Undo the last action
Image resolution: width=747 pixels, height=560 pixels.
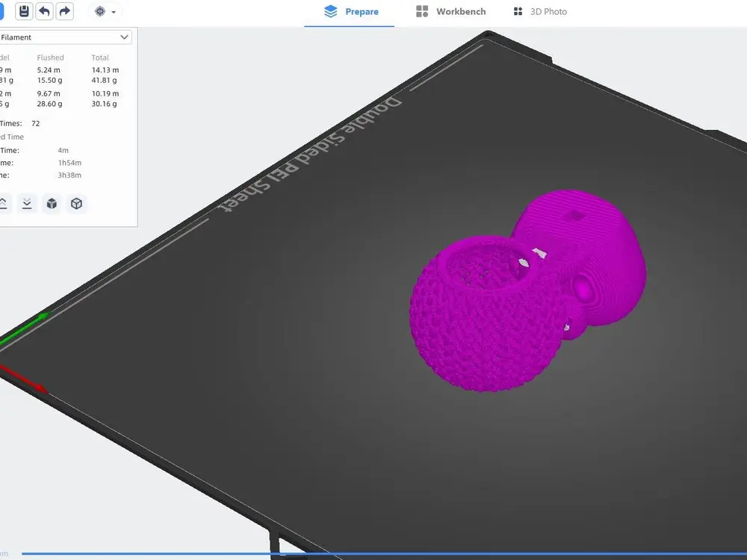tap(44, 11)
